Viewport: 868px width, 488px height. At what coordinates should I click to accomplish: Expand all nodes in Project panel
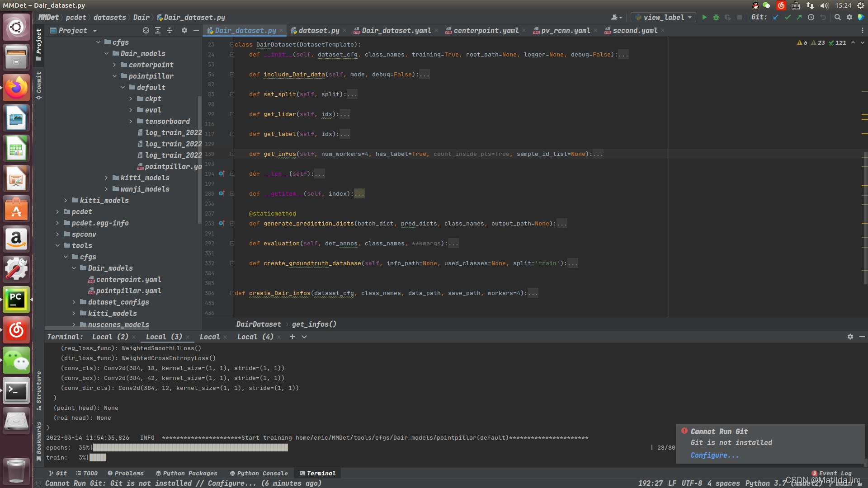158,30
